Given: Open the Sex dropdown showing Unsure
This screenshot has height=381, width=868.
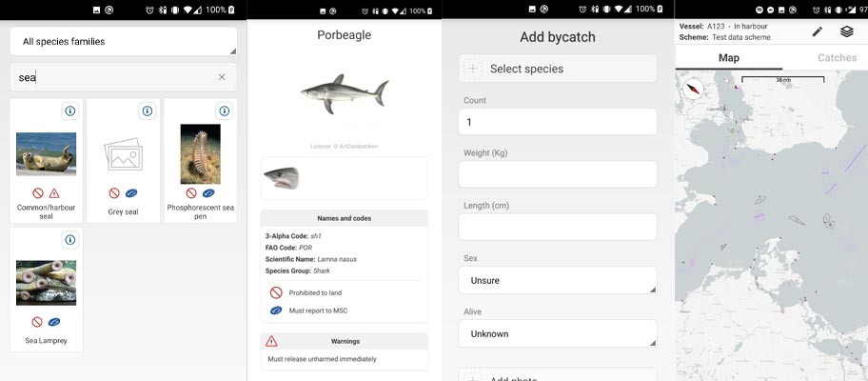Looking at the screenshot, I should click(557, 280).
